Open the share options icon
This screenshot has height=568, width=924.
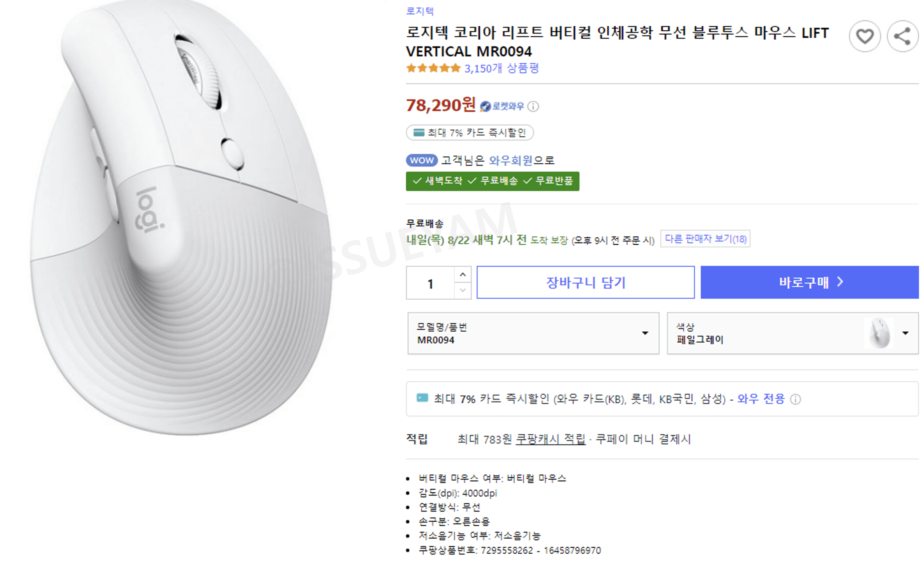point(902,36)
